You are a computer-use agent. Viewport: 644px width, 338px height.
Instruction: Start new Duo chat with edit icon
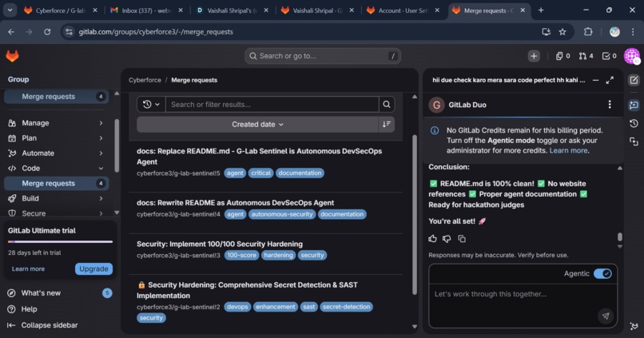tap(634, 80)
